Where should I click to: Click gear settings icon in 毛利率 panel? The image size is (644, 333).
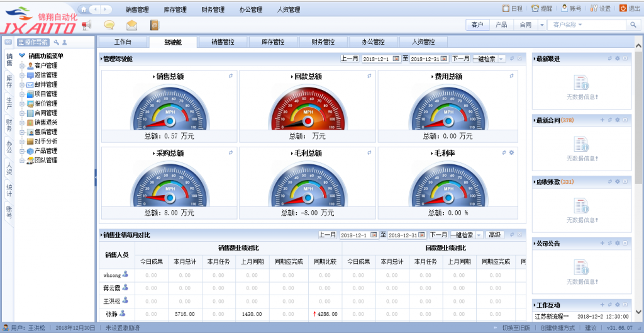pyautogui.click(x=511, y=152)
